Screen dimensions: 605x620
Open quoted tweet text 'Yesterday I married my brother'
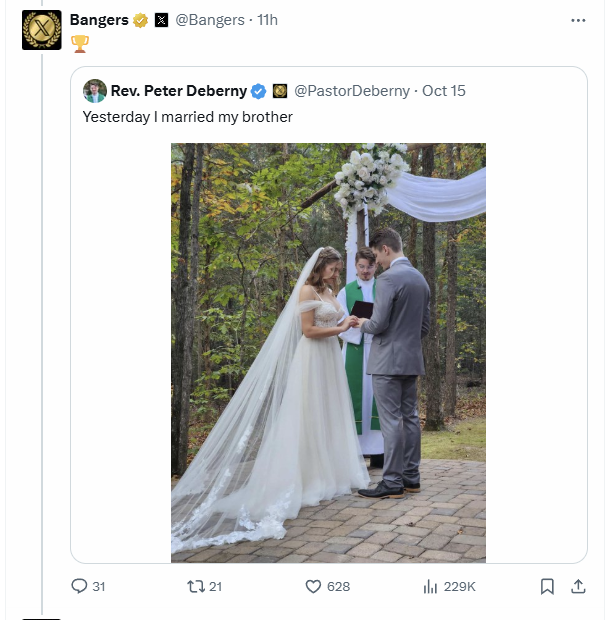[187, 117]
